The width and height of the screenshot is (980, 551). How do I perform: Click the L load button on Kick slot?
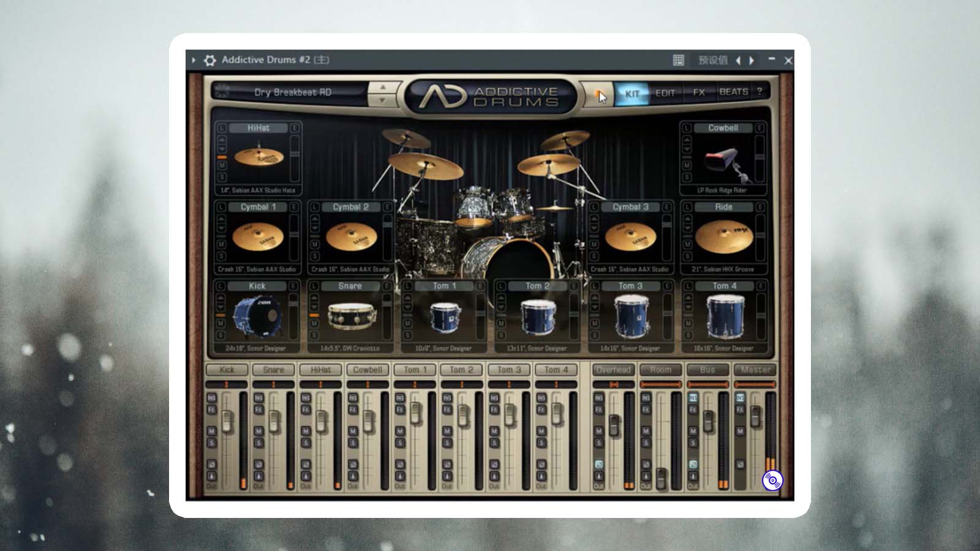[221, 286]
